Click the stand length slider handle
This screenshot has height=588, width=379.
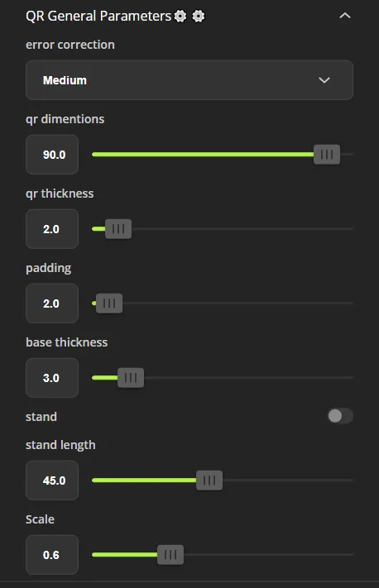(x=209, y=480)
